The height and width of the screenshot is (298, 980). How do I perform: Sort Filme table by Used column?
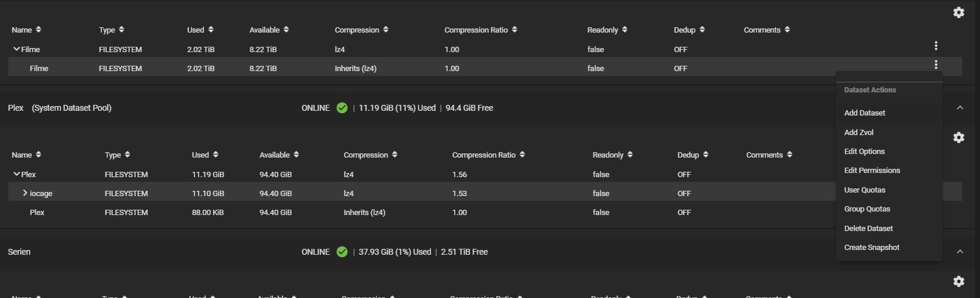click(200, 30)
